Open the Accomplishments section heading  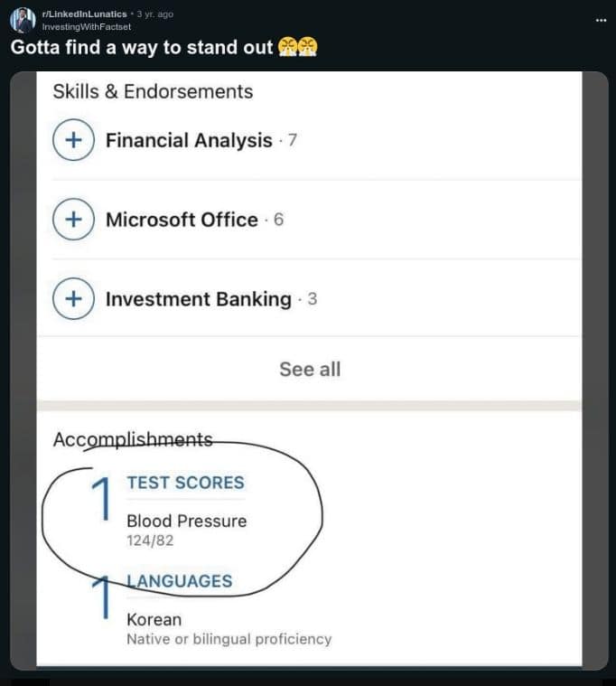click(133, 439)
